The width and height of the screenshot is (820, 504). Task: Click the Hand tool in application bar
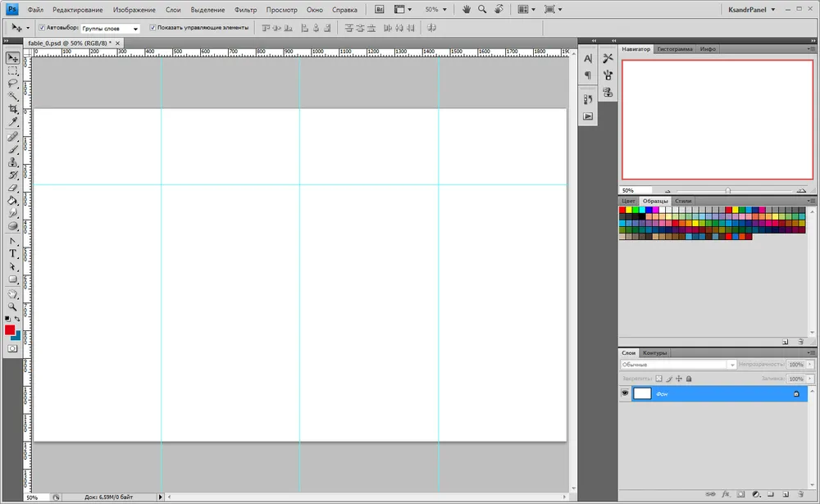click(467, 9)
